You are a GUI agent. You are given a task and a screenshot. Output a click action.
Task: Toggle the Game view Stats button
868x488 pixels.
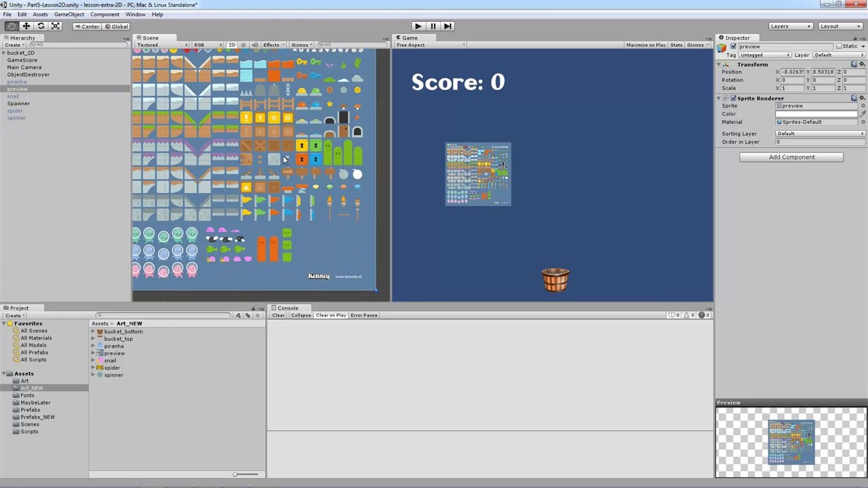point(676,45)
